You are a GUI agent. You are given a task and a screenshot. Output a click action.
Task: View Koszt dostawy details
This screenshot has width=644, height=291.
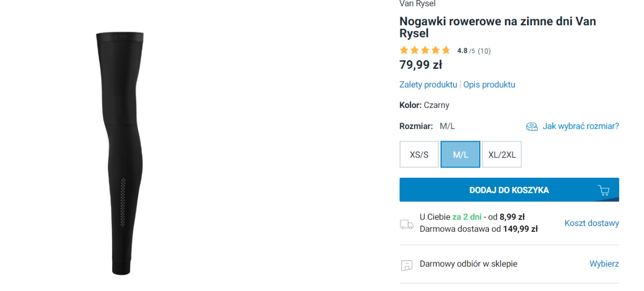click(591, 223)
